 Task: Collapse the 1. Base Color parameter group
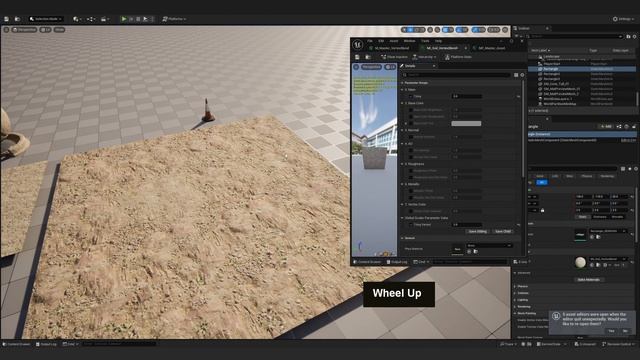402,103
